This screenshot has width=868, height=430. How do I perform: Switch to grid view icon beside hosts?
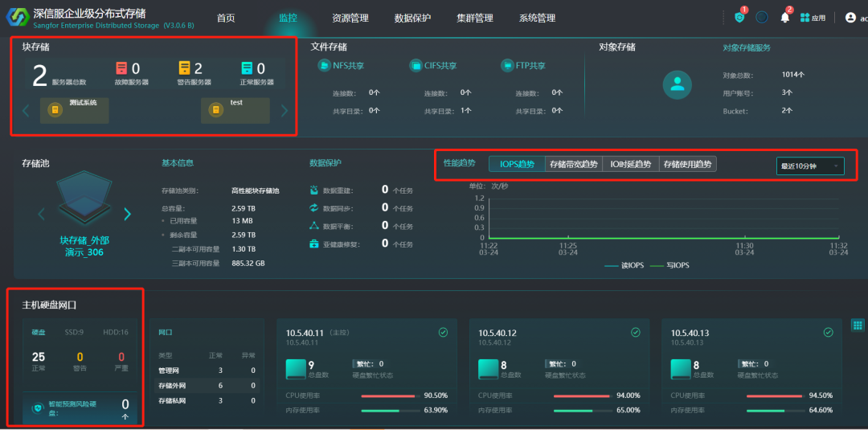click(x=858, y=325)
